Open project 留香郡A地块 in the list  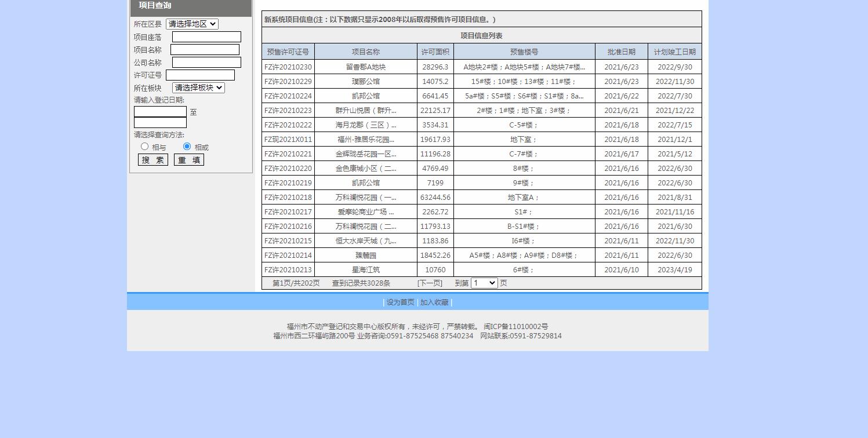point(365,67)
